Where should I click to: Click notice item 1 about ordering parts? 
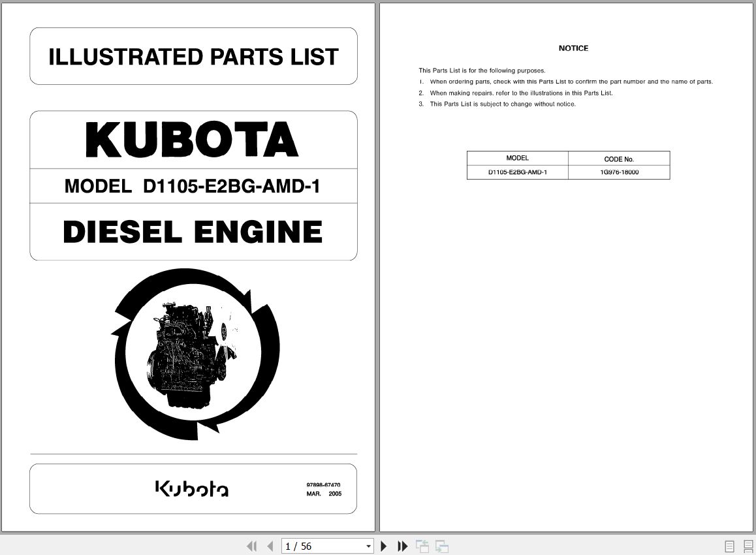point(566,82)
